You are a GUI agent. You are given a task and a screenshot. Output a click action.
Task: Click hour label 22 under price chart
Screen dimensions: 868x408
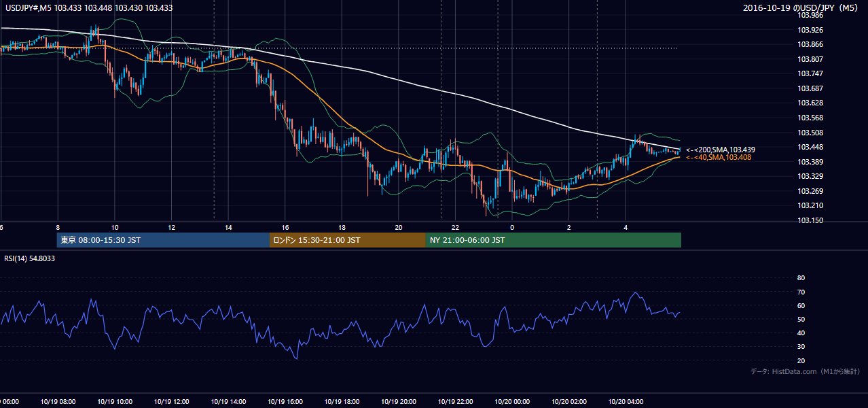[455, 228]
